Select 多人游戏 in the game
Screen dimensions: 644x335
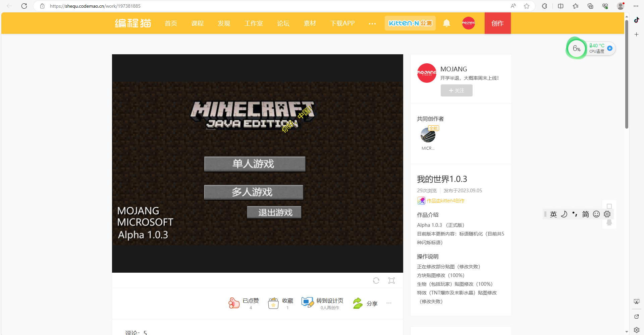click(254, 192)
